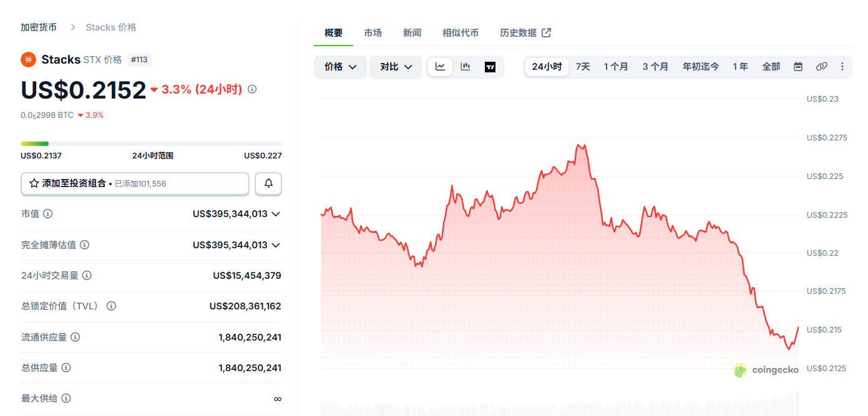
Task: Click 添加至投资组合 button
Action: point(135,183)
